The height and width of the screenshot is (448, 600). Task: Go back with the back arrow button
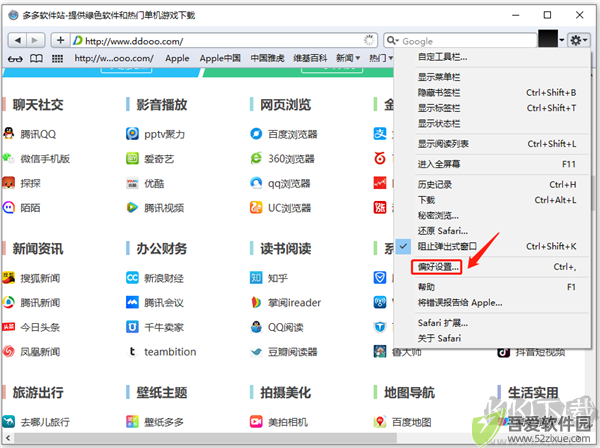click(17, 40)
